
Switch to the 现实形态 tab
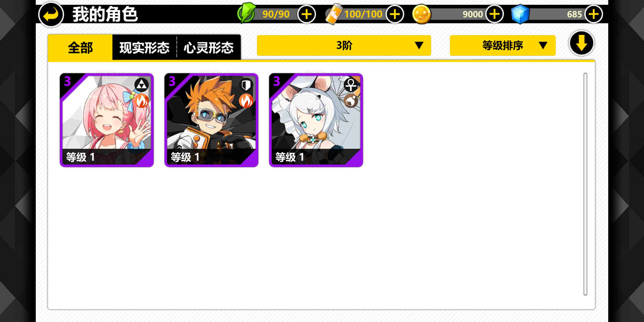144,48
